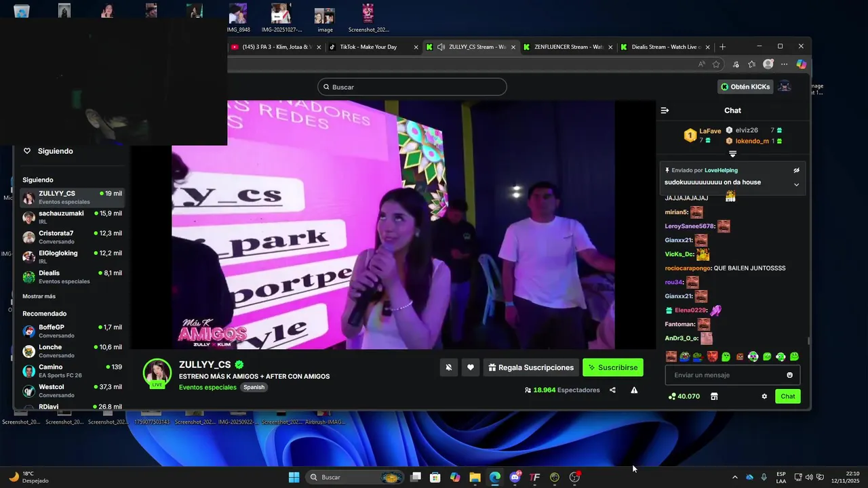The width and height of the screenshot is (868, 488).
Task: Open ElGlogloking channel in sidebar
Action: pos(72,257)
